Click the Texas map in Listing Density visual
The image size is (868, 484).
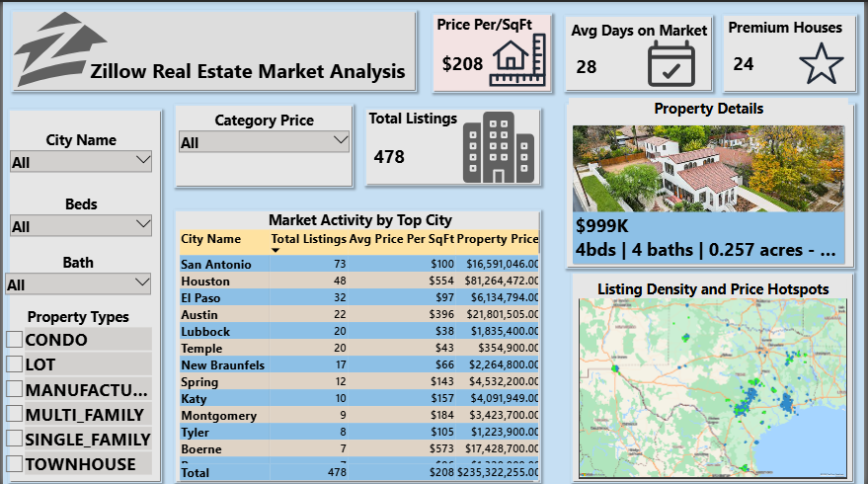click(713, 387)
